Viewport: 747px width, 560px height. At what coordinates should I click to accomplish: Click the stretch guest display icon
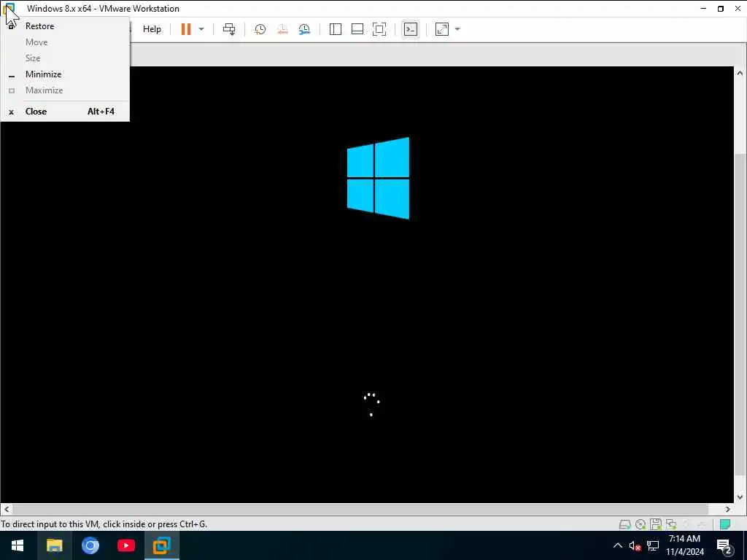[442, 29]
